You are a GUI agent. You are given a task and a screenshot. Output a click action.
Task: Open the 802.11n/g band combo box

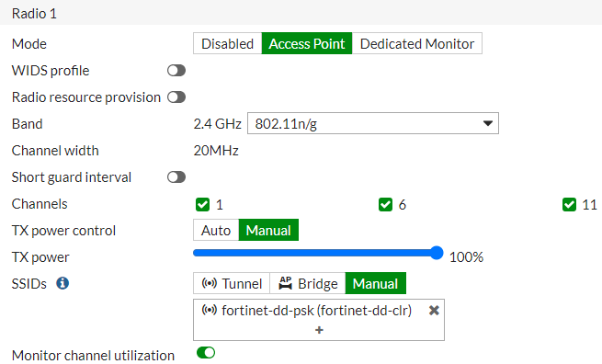point(373,124)
